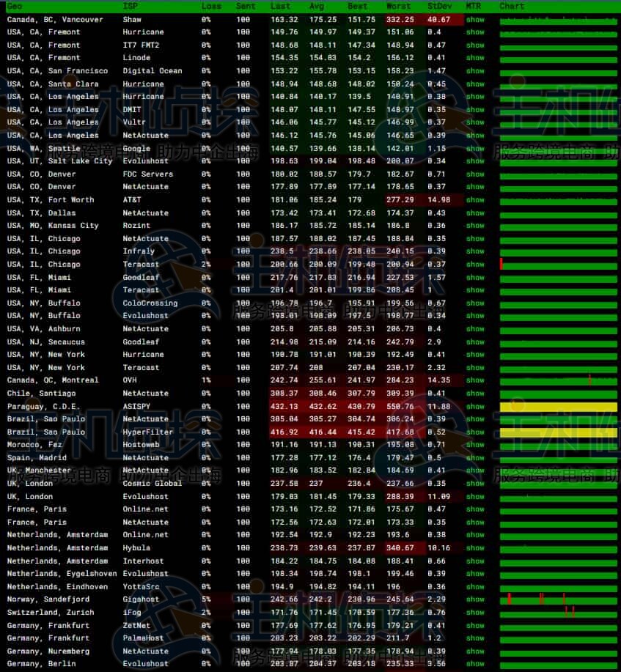
Task: Click ISP cell 'Rozint'
Action: point(136,226)
